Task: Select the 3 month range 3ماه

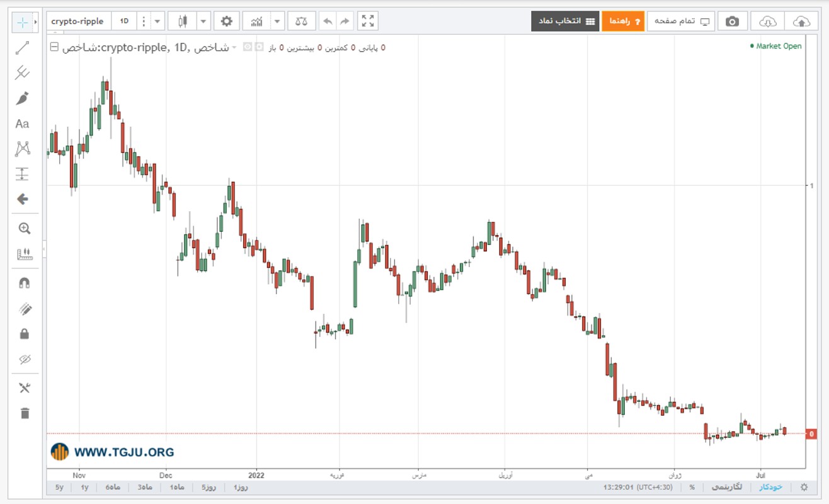Action: point(145,487)
